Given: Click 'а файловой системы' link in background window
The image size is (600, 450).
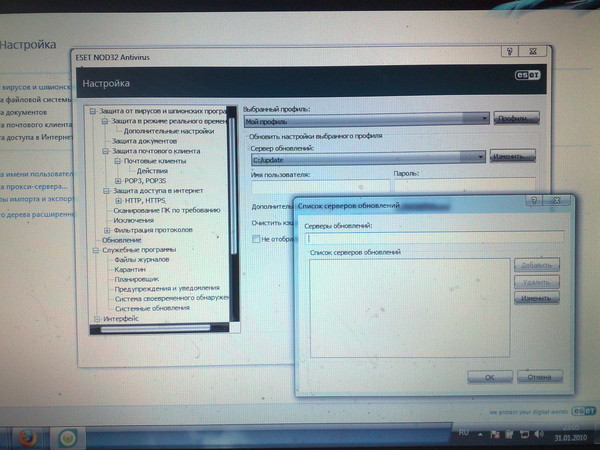Looking at the screenshot, I should coord(36,100).
